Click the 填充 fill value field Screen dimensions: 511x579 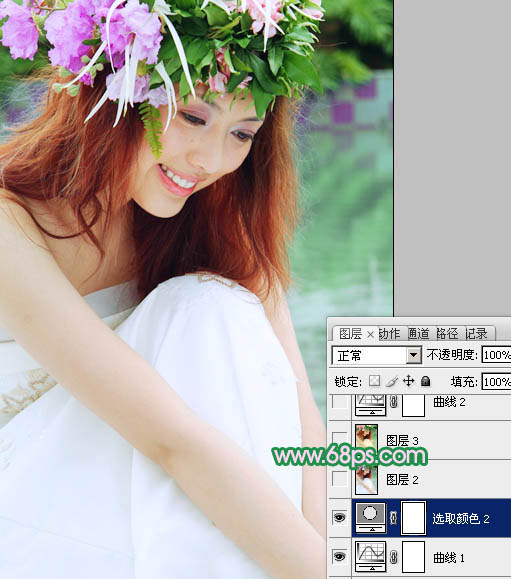pos(496,382)
